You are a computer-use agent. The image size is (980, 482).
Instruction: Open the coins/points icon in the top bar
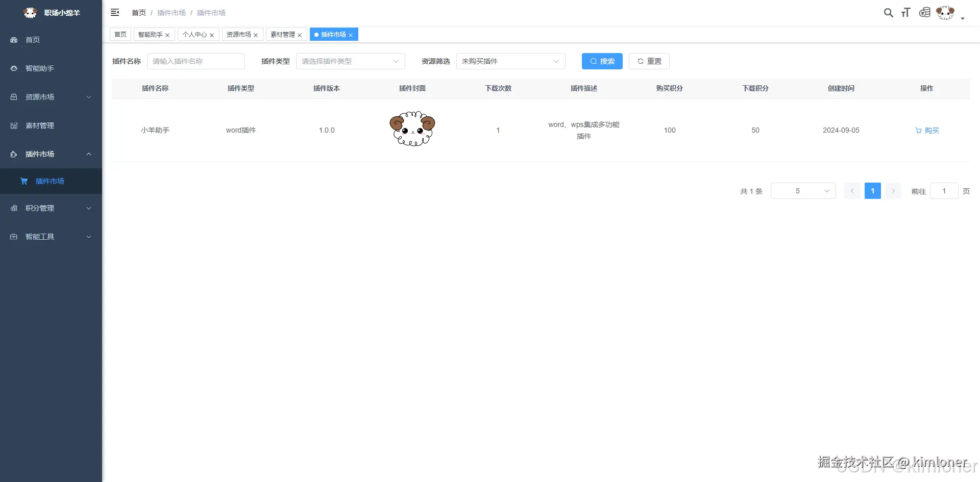924,13
